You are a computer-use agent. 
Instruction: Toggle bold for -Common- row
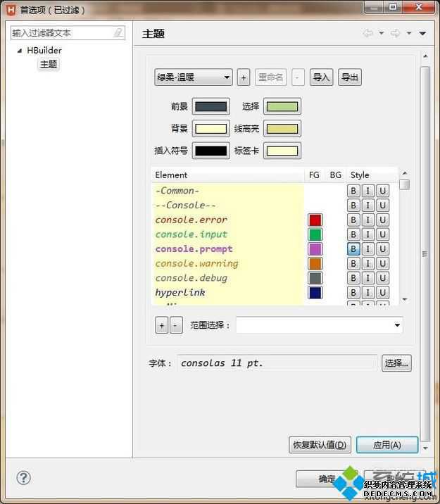[x=353, y=191]
